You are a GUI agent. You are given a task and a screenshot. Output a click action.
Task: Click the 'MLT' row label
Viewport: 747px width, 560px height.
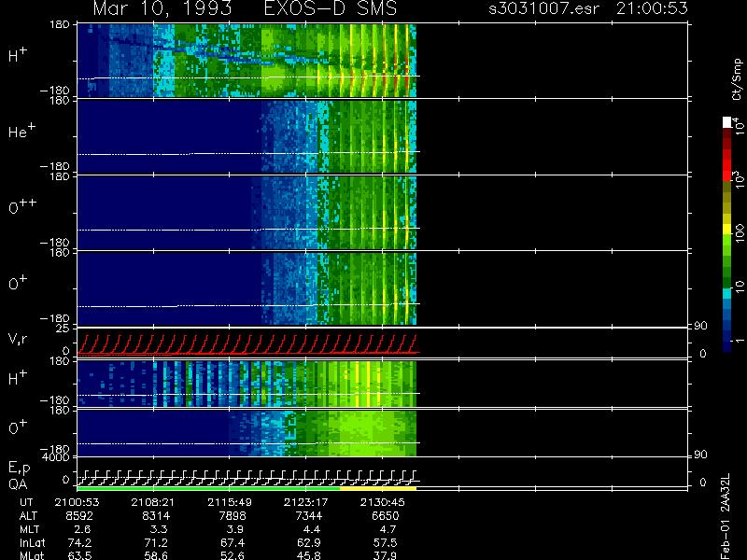[x=29, y=529]
